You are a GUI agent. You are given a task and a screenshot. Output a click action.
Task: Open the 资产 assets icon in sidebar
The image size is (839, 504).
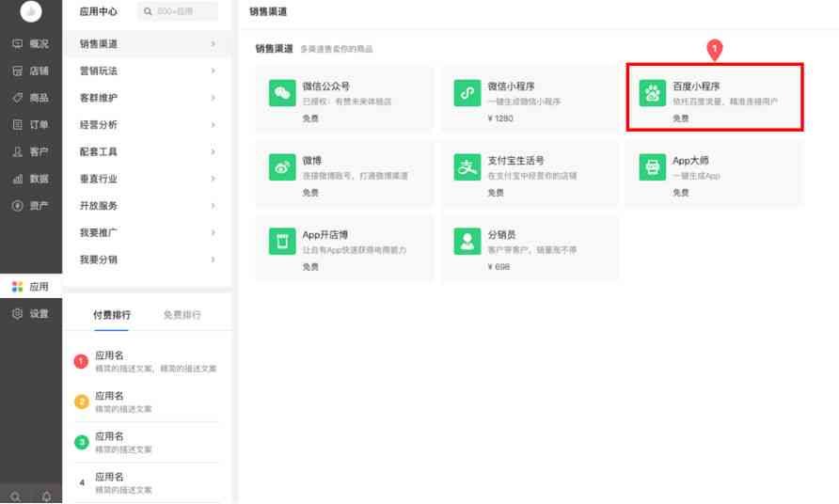point(17,205)
